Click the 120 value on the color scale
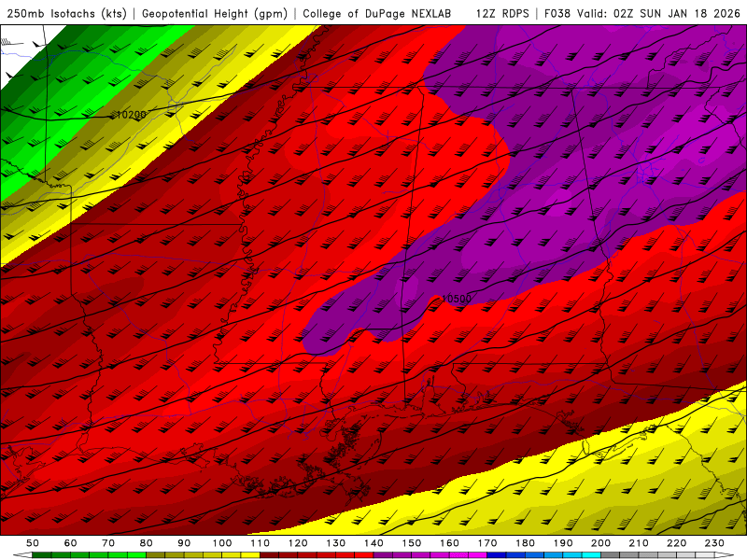The width and height of the screenshot is (747, 560). coord(298,543)
